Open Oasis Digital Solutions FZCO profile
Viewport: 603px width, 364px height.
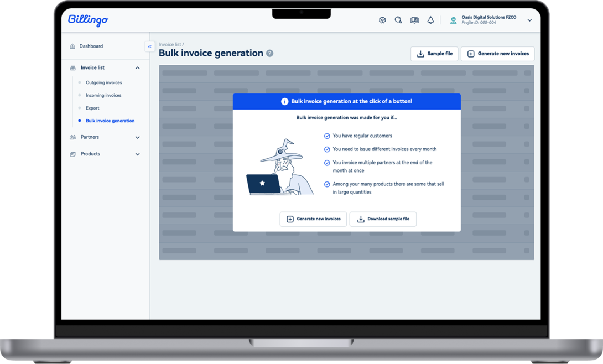point(489,17)
